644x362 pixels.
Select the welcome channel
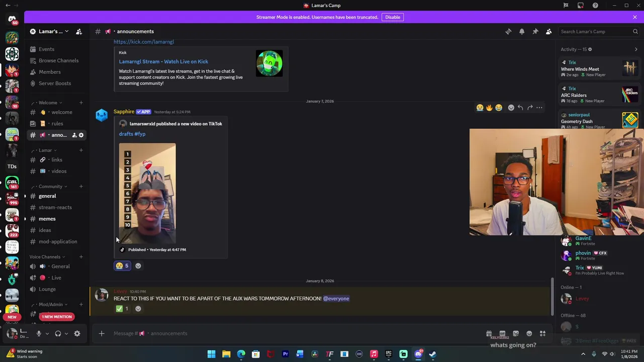(56, 112)
